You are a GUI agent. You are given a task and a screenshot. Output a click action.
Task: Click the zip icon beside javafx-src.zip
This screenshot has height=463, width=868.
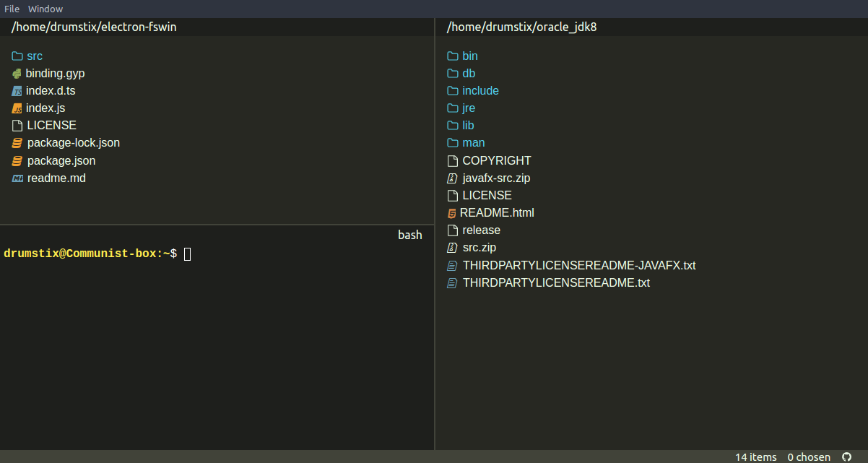(x=453, y=178)
